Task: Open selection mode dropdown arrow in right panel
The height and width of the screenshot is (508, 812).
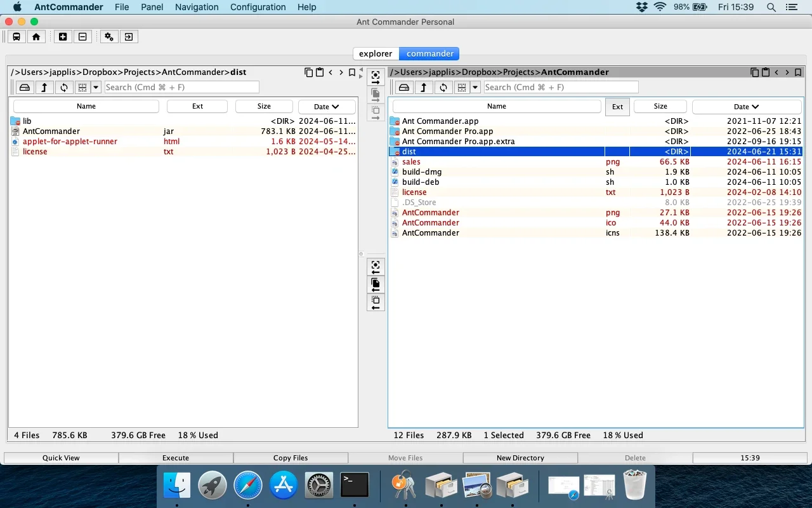Action: coord(476,88)
